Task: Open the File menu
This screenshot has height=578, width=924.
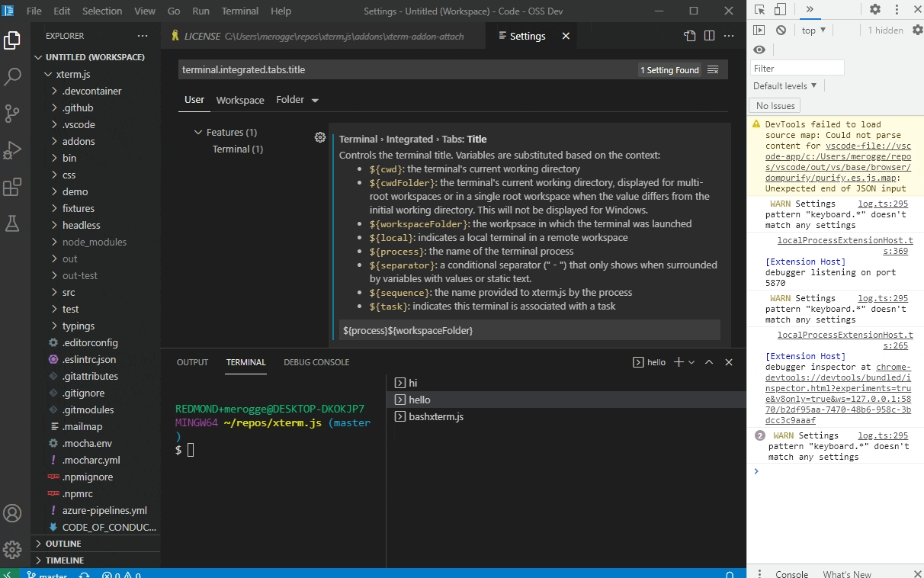Action: point(34,11)
